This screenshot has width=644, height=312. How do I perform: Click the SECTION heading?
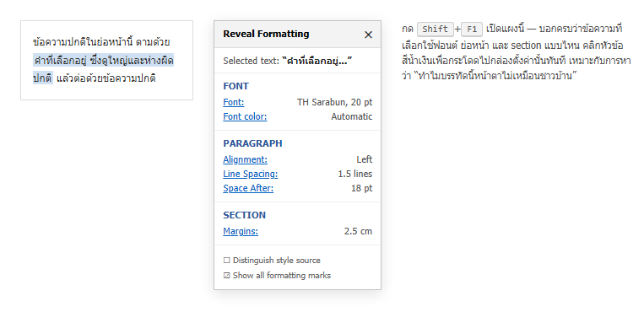coord(245,215)
